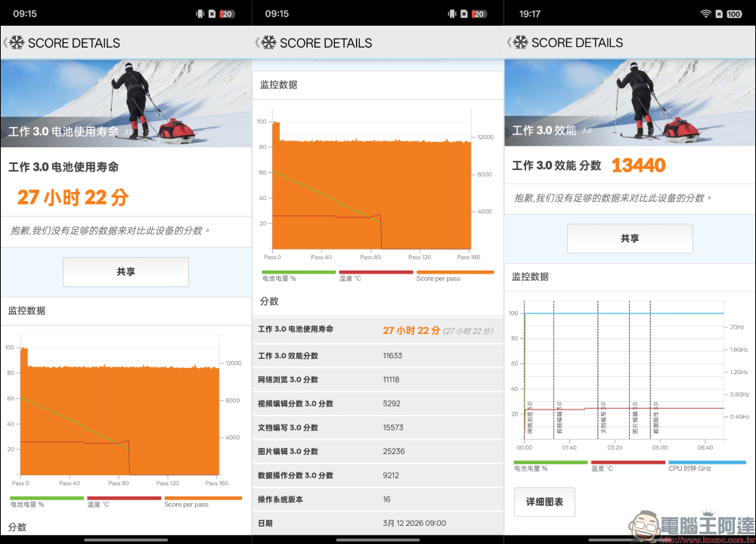Tap the PCMark snowflake logo on the left screen
The height and width of the screenshot is (544, 756).
pyautogui.click(x=17, y=43)
